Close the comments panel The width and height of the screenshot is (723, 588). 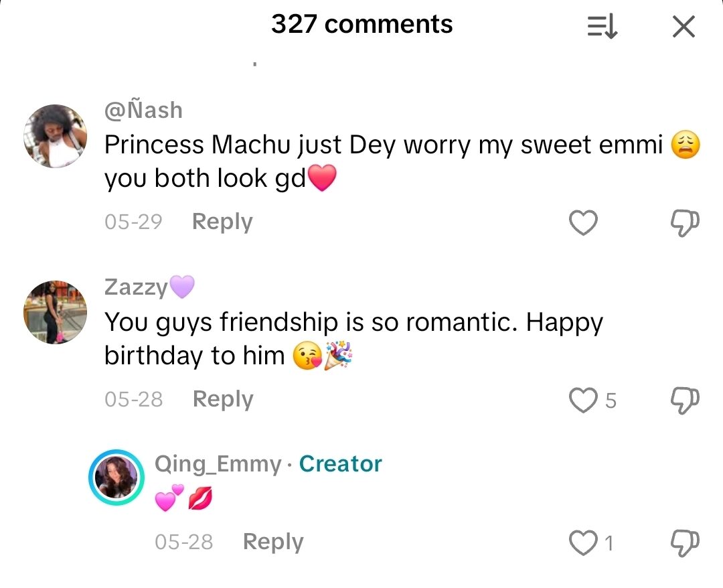(683, 27)
